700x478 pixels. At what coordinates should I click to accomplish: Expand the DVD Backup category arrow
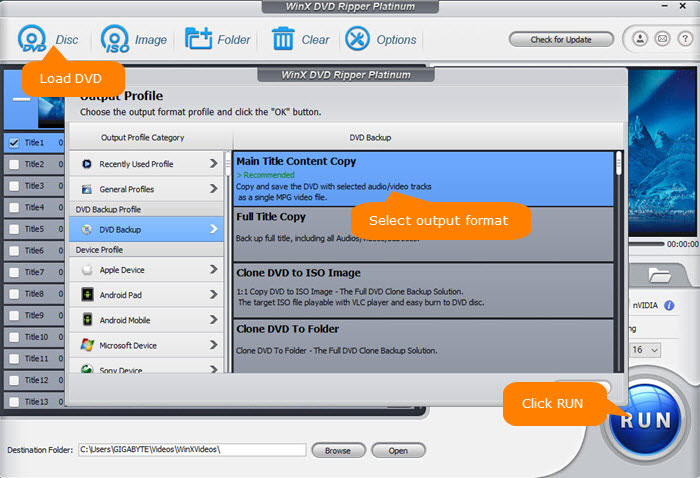213,229
